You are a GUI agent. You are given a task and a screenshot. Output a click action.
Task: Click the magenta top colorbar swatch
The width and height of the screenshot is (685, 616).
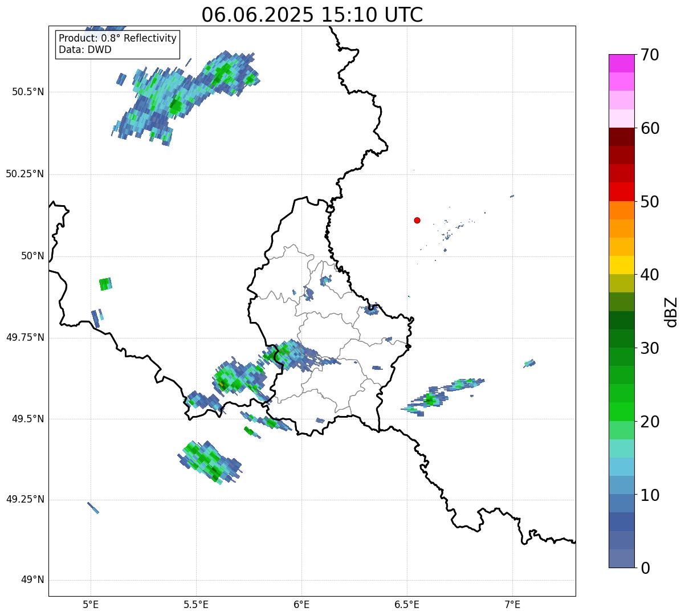point(621,63)
